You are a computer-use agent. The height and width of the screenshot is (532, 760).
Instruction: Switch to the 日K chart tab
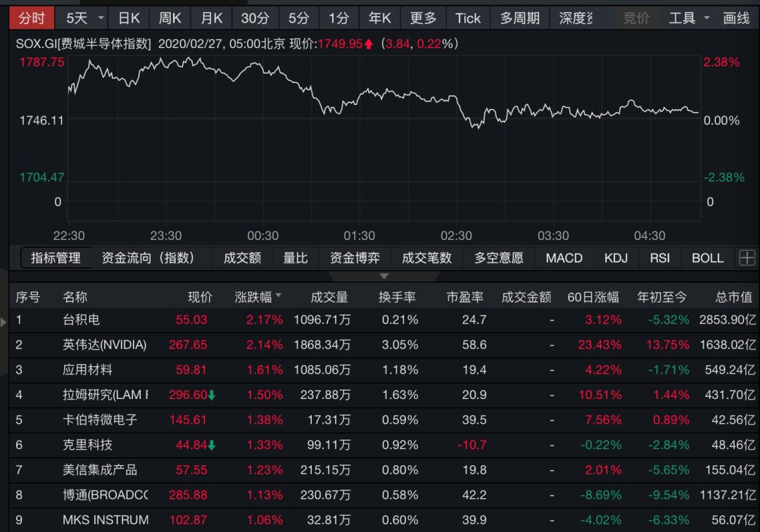(x=129, y=18)
